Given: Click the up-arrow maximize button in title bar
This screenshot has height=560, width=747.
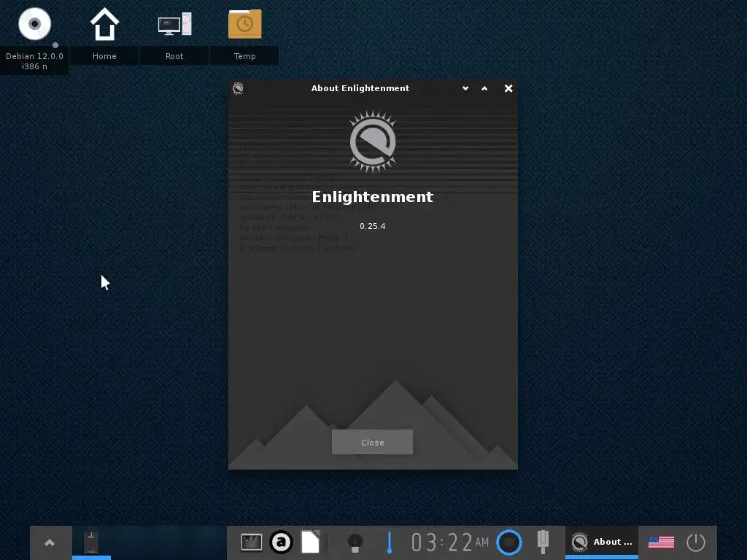Looking at the screenshot, I should 484,88.
